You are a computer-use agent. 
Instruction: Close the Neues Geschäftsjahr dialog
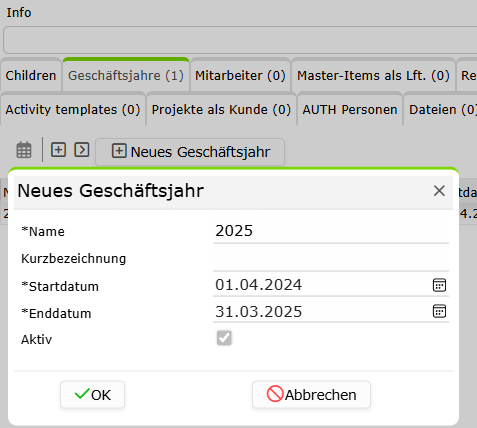point(439,191)
